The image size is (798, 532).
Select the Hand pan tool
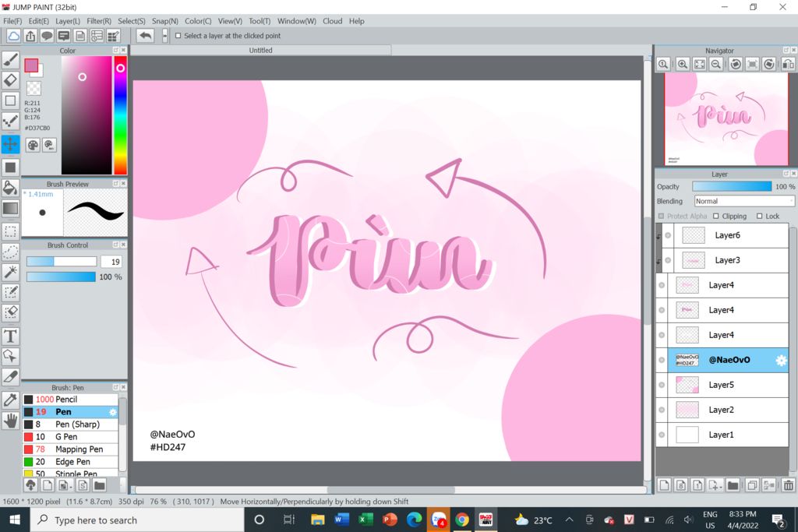tap(11, 421)
